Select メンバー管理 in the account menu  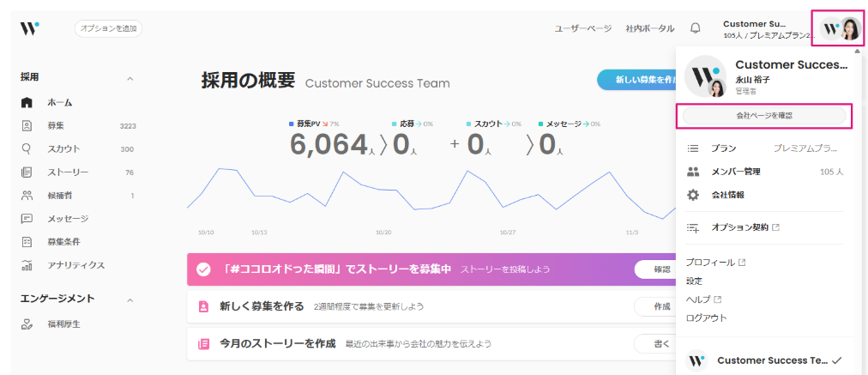[x=735, y=172]
